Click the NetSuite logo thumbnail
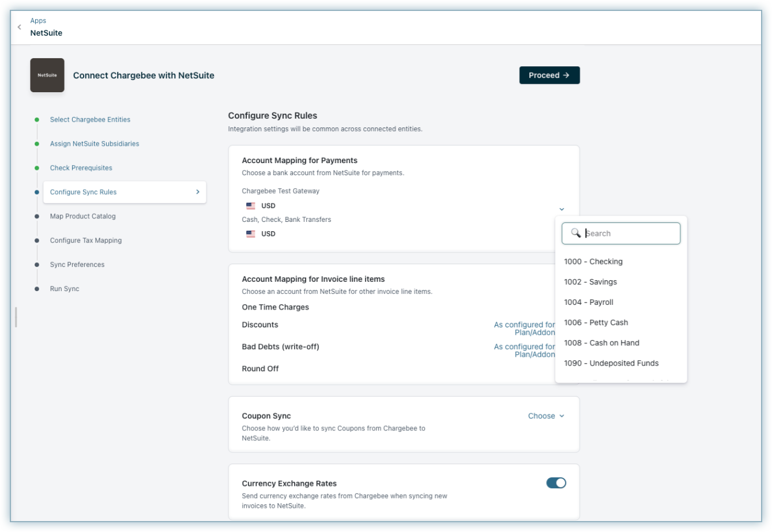 click(x=47, y=75)
